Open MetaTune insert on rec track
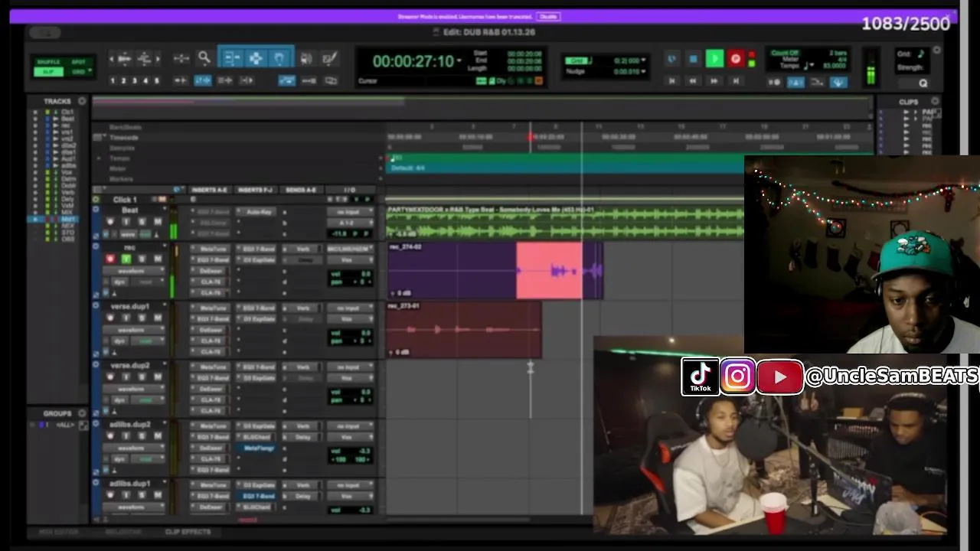This screenshot has width=980, height=551. pyautogui.click(x=211, y=249)
